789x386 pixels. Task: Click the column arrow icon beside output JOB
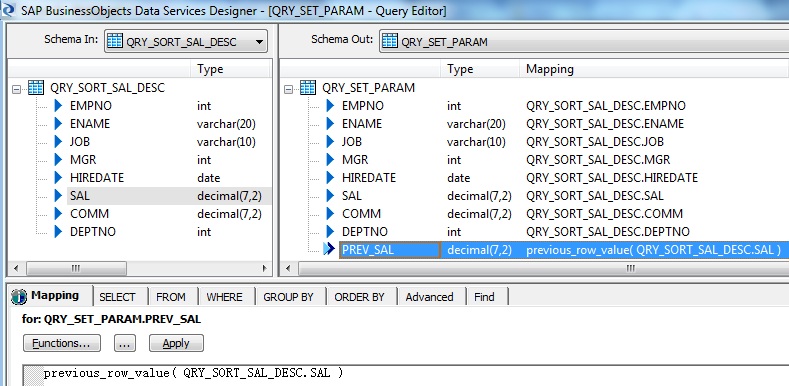330,142
